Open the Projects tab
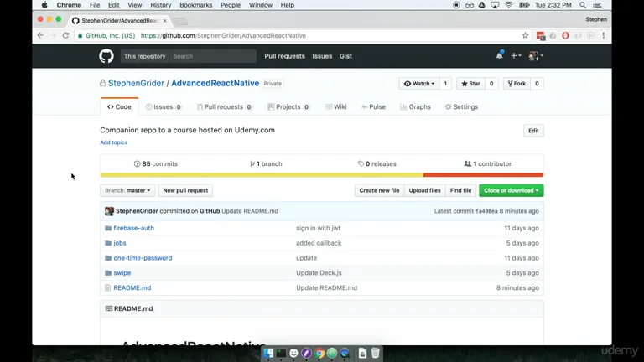Image resolution: width=644 pixels, height=362 pixels. point(288,106)
